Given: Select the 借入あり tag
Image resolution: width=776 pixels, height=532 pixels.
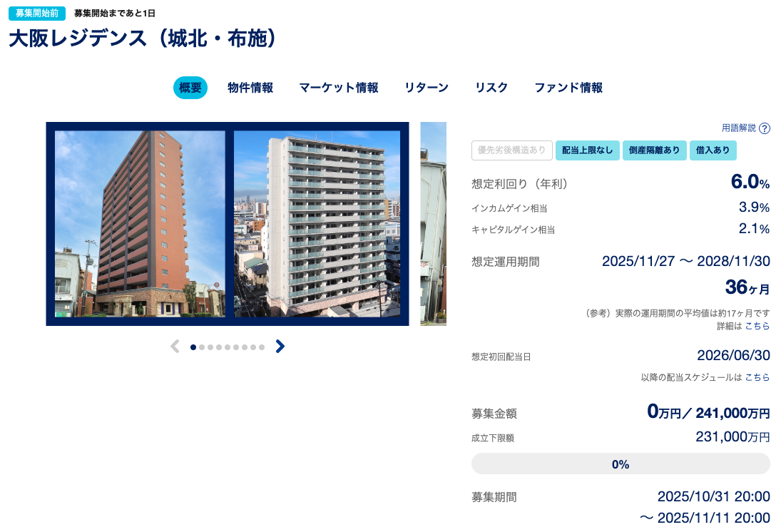Looking at the screenshot, I should [713, 150].
